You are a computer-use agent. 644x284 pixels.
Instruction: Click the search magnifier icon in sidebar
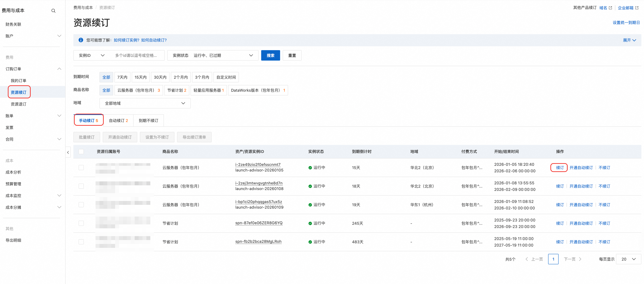[x=53, y=11]
